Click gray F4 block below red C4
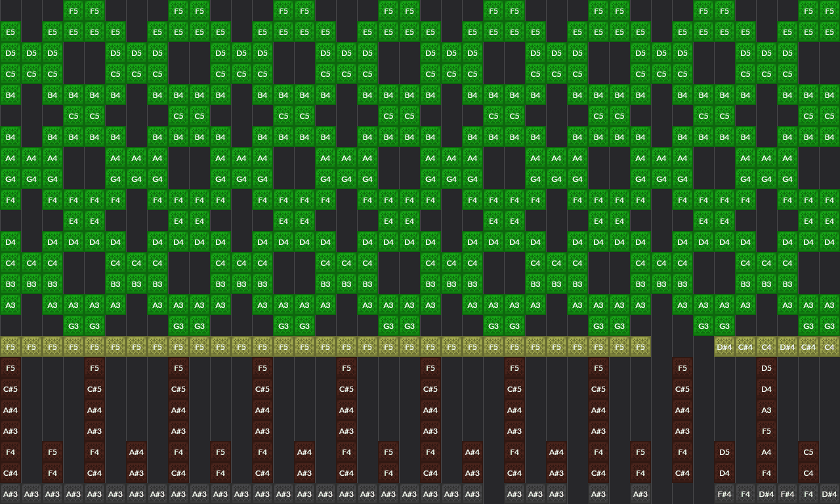Viewport: 840px width, 504px height. point(808,494)
